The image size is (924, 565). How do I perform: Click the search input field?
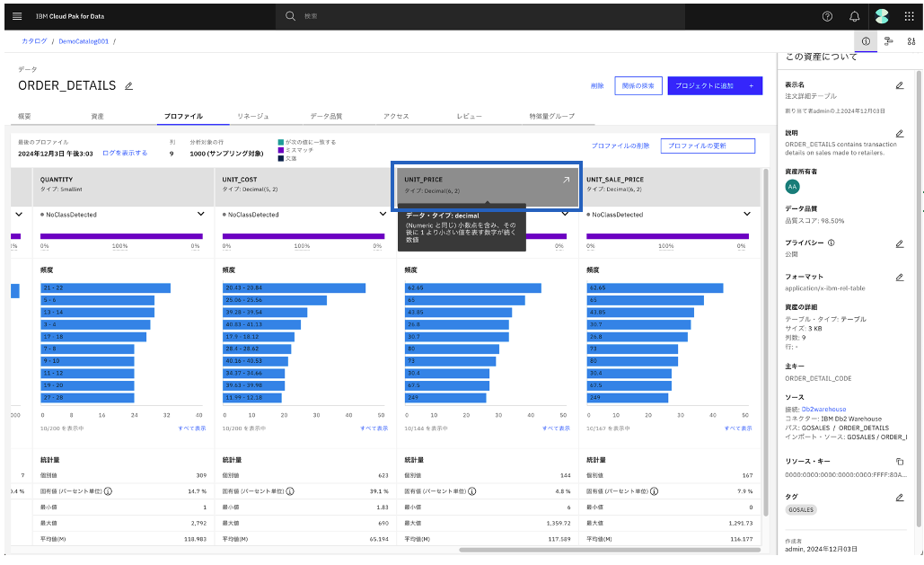point(480,16)
